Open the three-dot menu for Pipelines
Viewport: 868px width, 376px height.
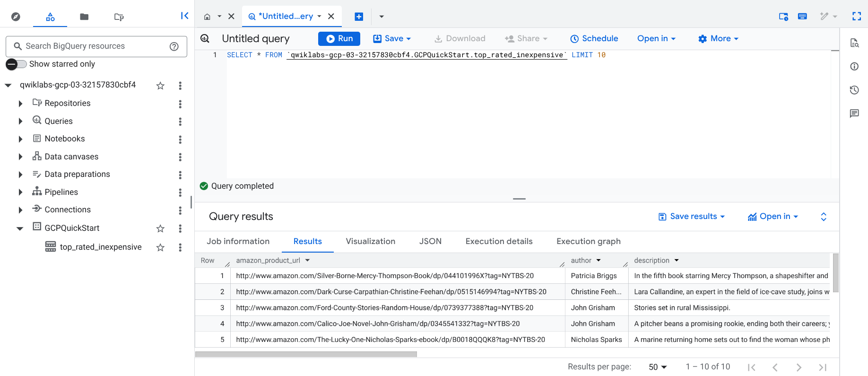point(180,192)
